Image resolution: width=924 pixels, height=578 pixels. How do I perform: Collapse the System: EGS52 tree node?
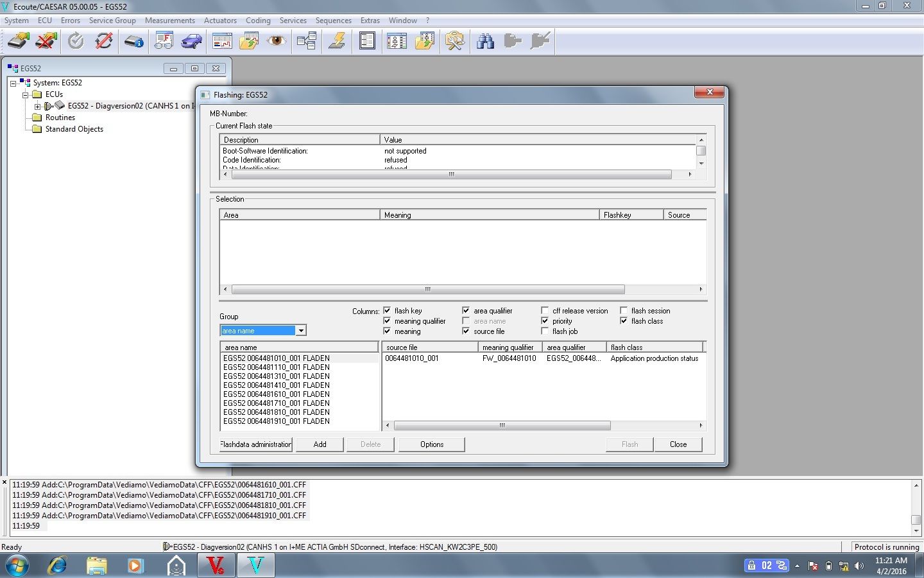[x=13, y=83]
